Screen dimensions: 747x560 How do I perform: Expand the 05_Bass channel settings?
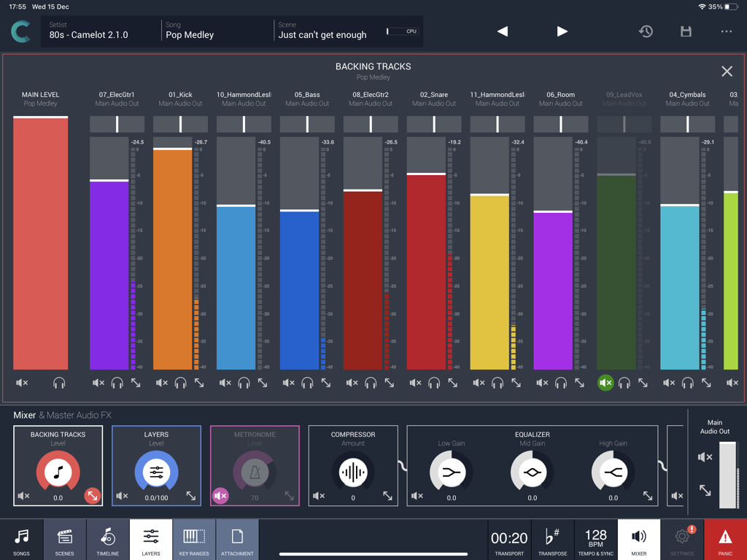tap(327, 382)
